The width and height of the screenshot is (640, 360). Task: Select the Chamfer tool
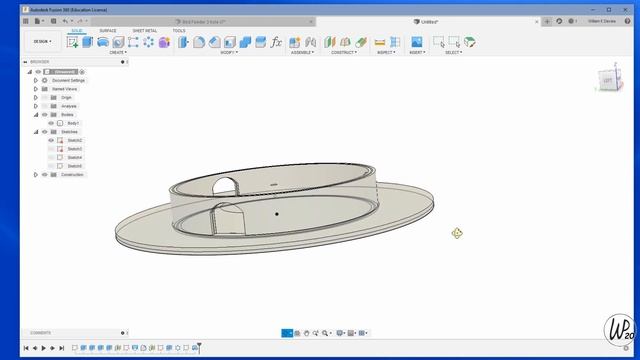[214, 42]
